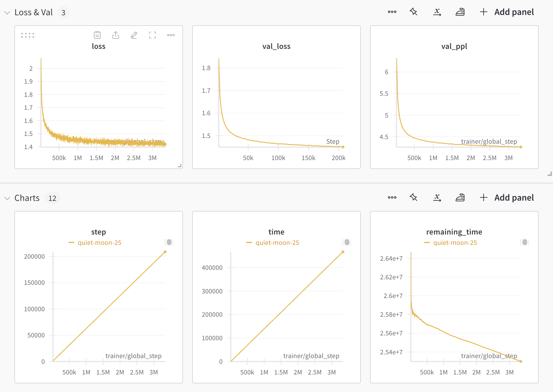Open Loss & Val section overflow menu
This screenshot has width=553, height=392.
[392, 12]
